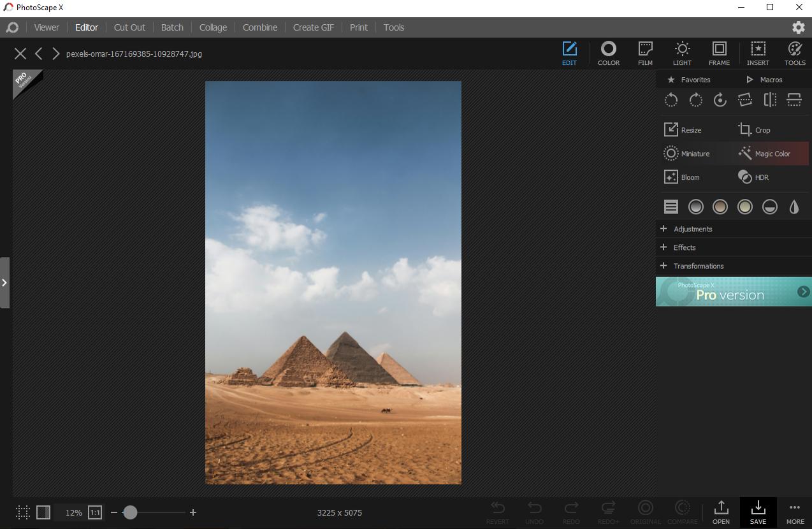Select the Rotate Right tool
812x529 pixels.
click(695, 100)
